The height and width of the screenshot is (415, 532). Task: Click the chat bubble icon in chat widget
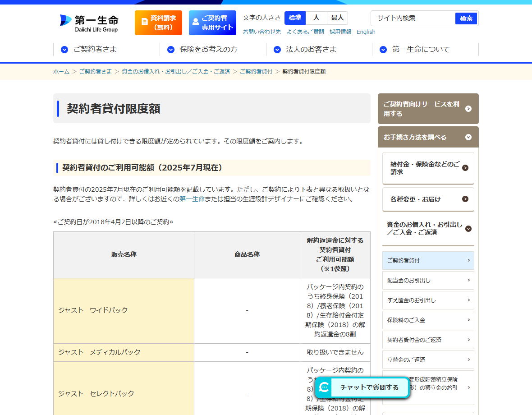tap(324, 387)
